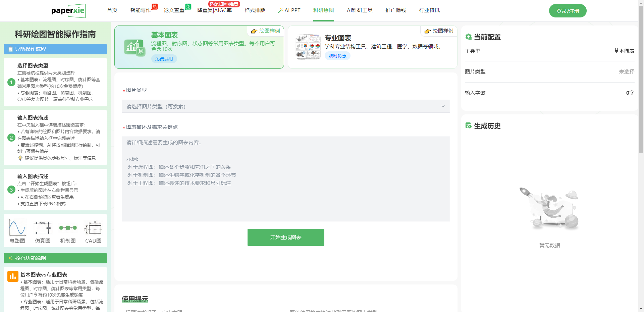The image size is (644, 312).
Task: Click the 基本图表 green chart icon
Action: pos(135,47)
